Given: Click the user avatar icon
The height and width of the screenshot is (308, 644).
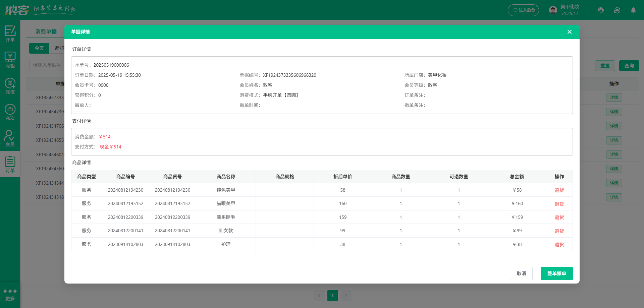Looking at the screenshot, I should (x=553, y=10).
